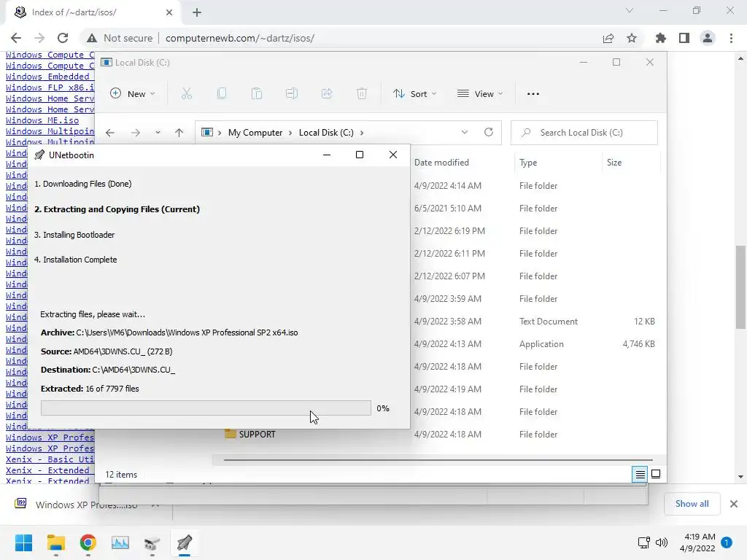The image size is (747, 560).
Task: Close the Chrome downloads bar
Action: click(734, 504)
